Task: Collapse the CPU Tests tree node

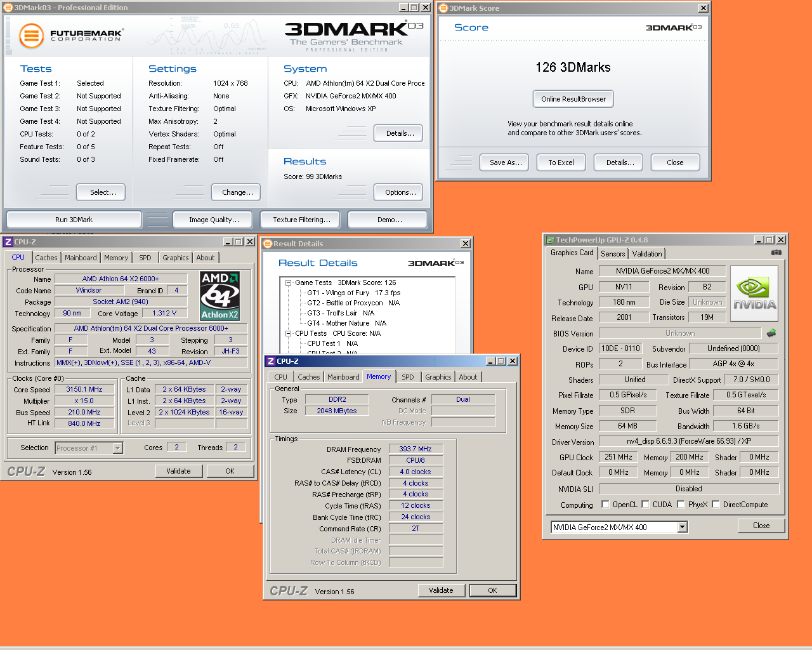Action: pyautogui.click(x=288, y=333)
